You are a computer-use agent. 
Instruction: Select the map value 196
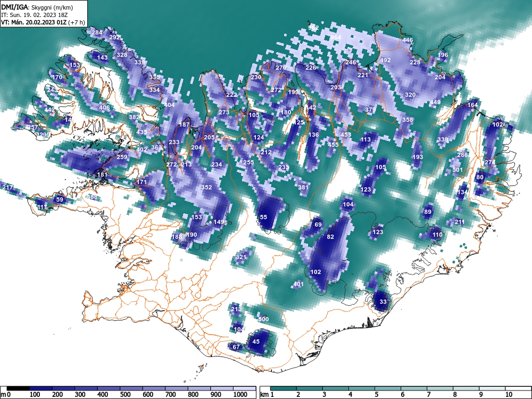[x=443, y=55]
